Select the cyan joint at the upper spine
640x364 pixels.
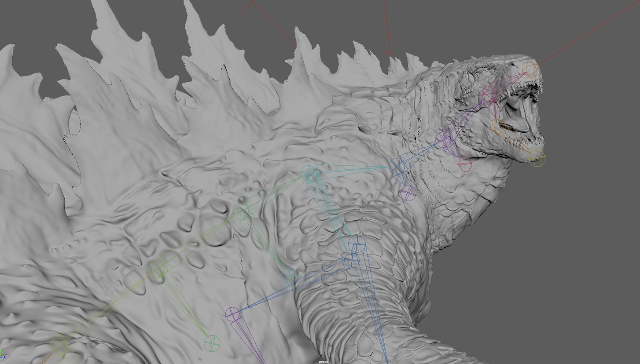pos(308,173)
